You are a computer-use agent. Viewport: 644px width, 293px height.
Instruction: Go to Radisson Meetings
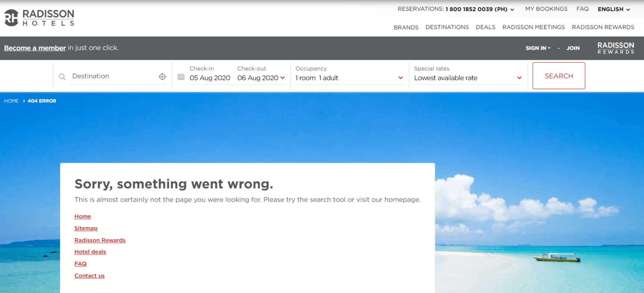pyautogui.click(x=533, y=27)
